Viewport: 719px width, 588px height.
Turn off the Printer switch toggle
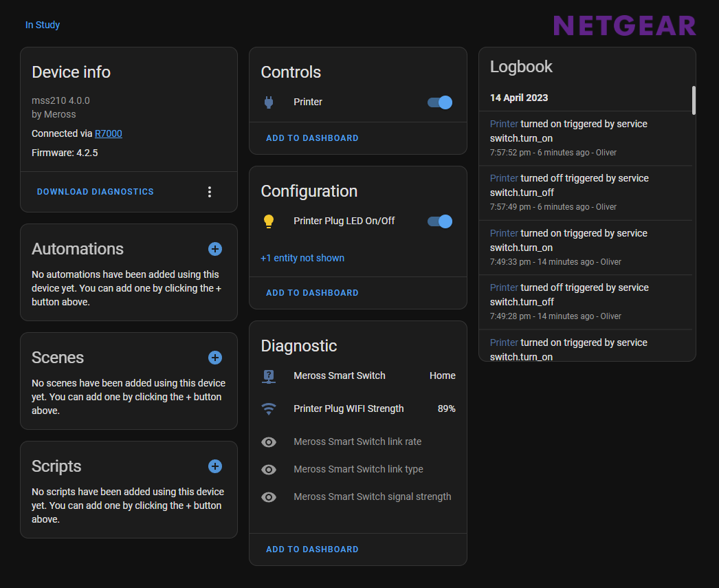pos(440,102)
